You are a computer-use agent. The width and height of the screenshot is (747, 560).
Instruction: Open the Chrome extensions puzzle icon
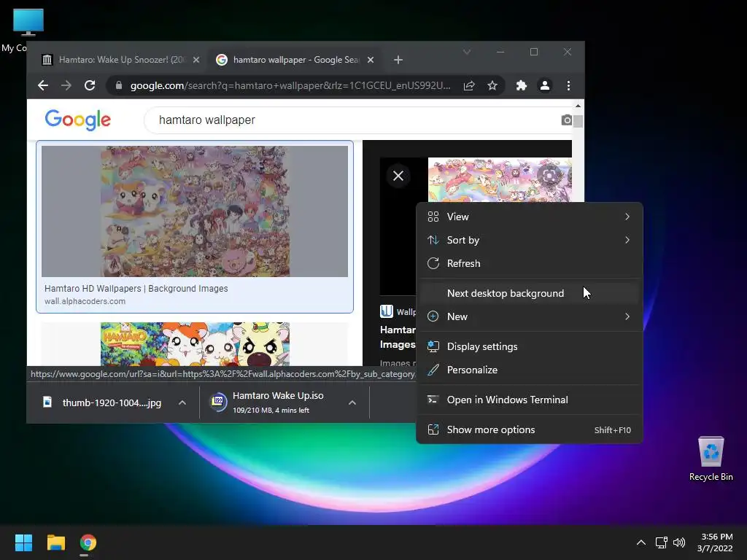[521, 86]
